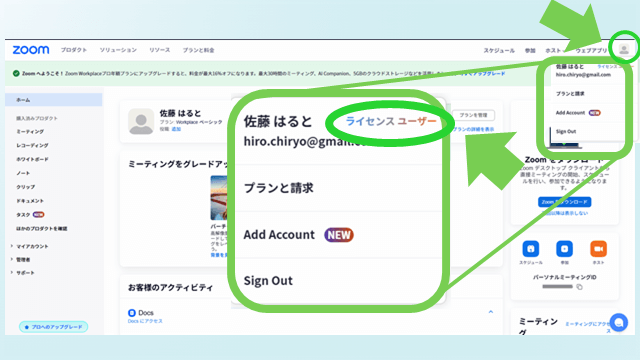
Task: Open the chat bubble help icon
Action: 619,322
